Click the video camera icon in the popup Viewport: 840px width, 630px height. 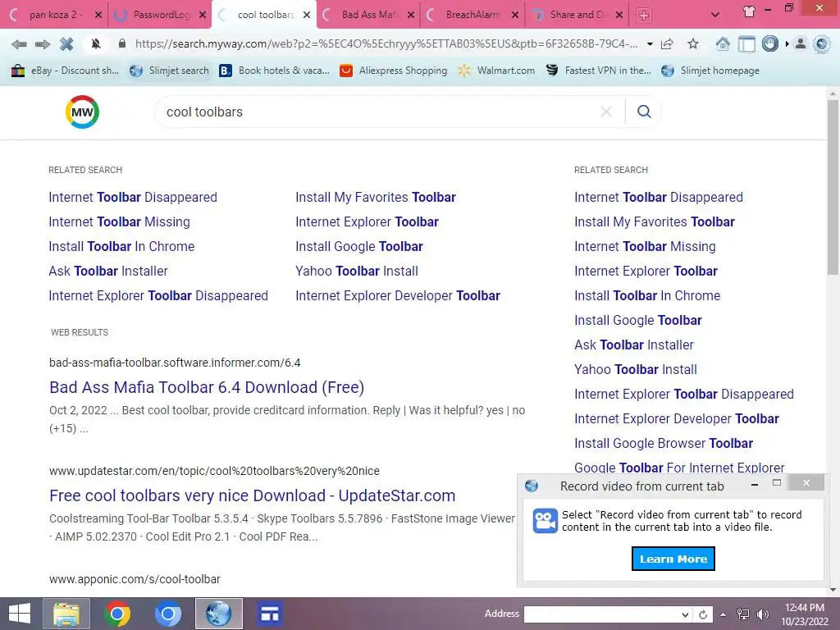point(546,521)
